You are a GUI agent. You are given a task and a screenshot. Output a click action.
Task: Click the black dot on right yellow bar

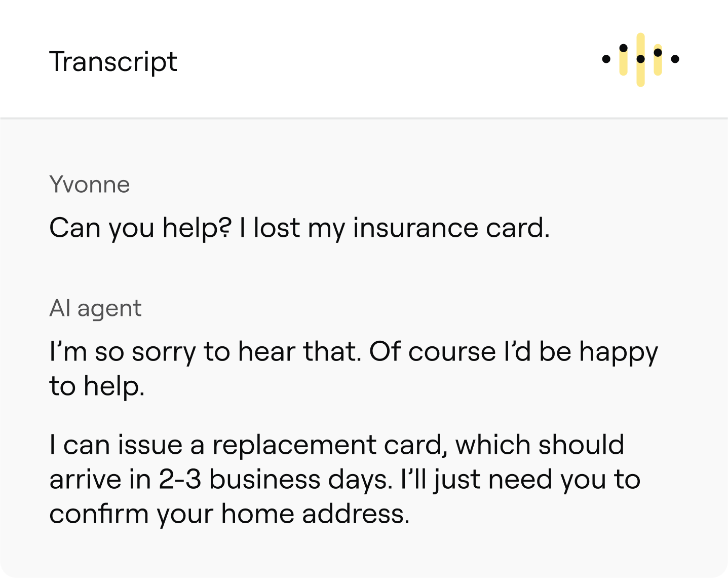(x=658, y=52)
